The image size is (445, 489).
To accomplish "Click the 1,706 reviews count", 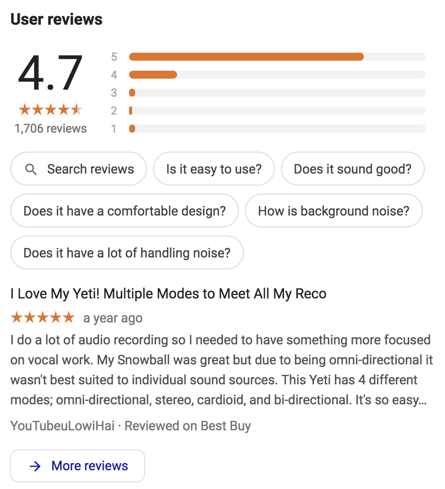I will [x=51, y=129].
